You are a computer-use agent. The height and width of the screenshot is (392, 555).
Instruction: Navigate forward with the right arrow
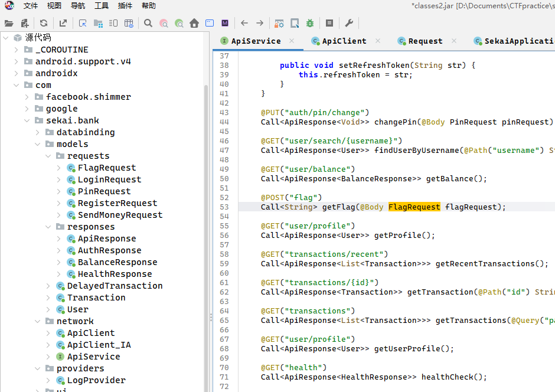(x=260, y=24)
